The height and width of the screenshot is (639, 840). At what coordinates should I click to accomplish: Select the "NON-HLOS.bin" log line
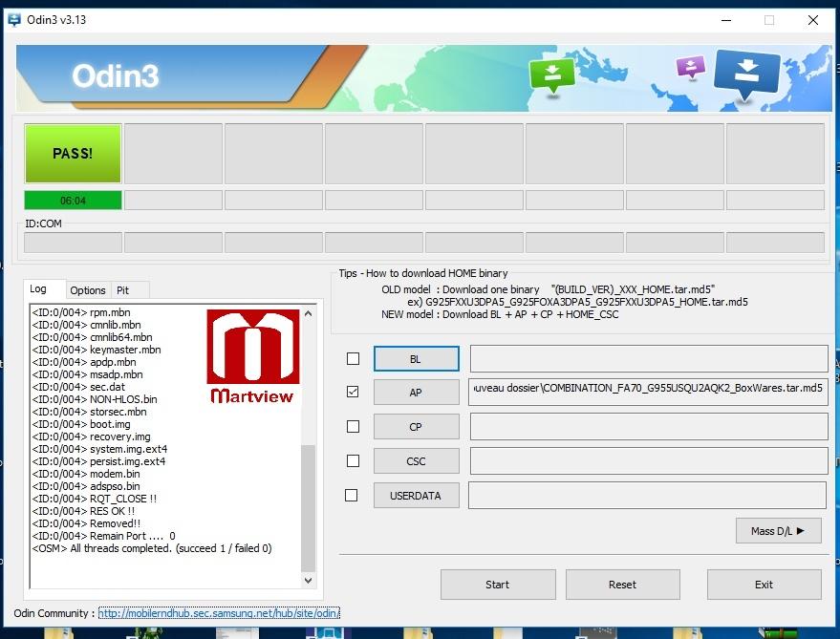95,399
